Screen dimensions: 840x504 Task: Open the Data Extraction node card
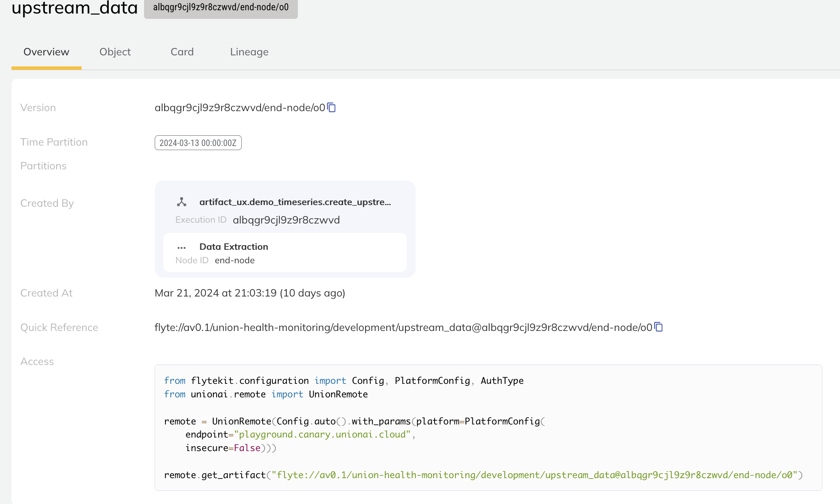(285, 252)
